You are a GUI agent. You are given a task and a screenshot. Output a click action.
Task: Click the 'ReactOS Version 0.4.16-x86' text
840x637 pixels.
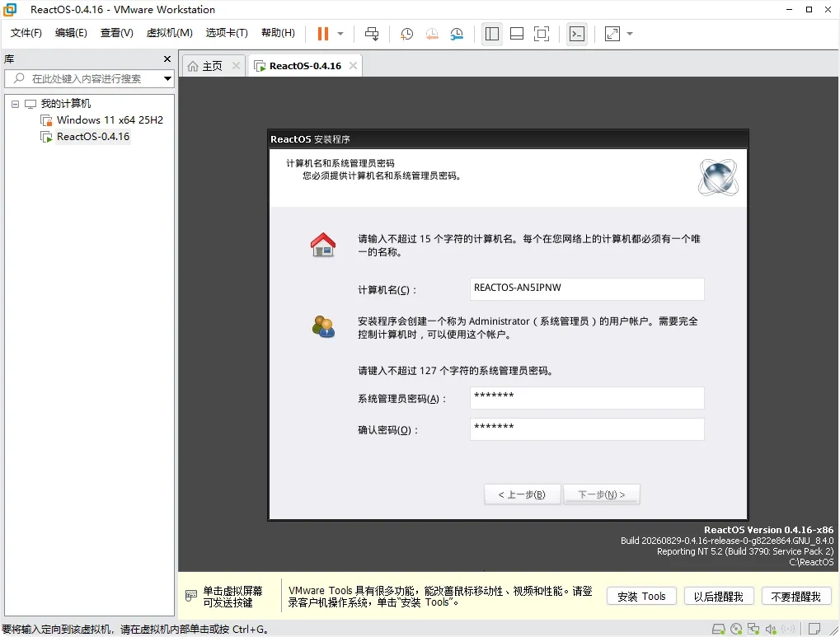768,530
